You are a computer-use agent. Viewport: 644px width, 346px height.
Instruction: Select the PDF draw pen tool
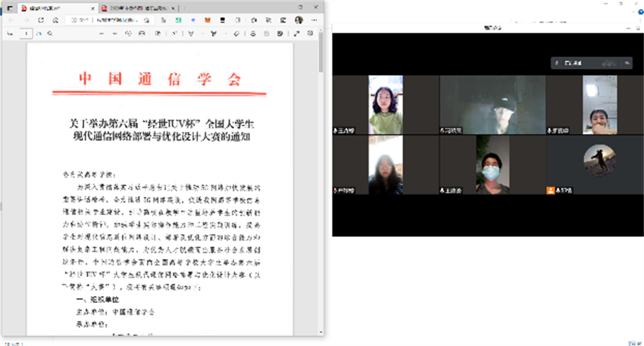point(191,33)
